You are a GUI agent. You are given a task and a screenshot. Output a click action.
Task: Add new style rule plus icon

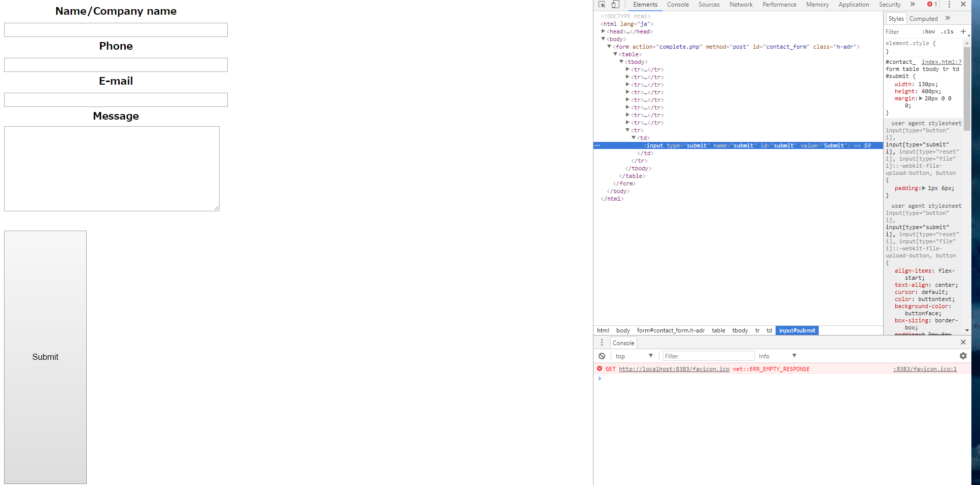click(x=963, y=31)
